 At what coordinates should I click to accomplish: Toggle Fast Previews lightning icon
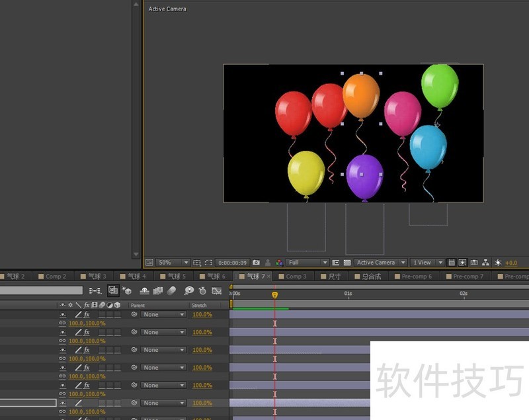pyautogui.click(x=463, y=263)
